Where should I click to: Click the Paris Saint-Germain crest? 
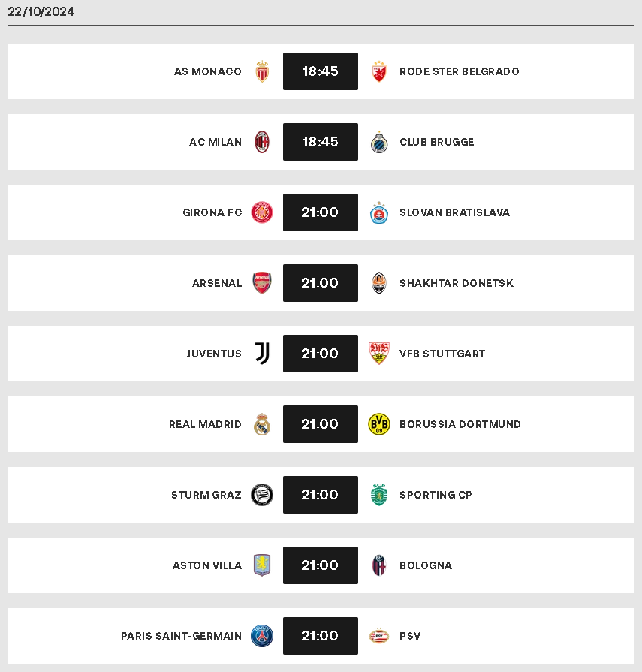(262, 636)
